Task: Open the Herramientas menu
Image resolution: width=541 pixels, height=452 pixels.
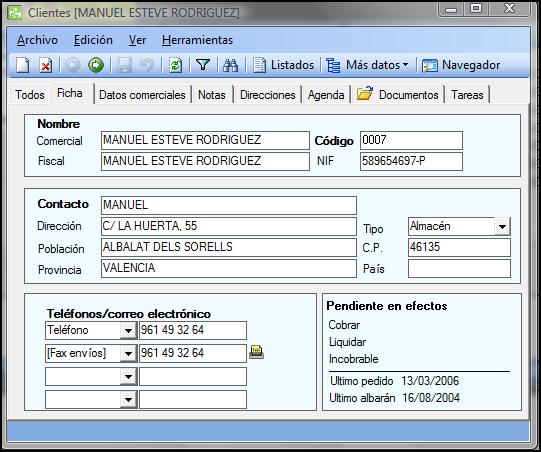Action: [197, 40]
